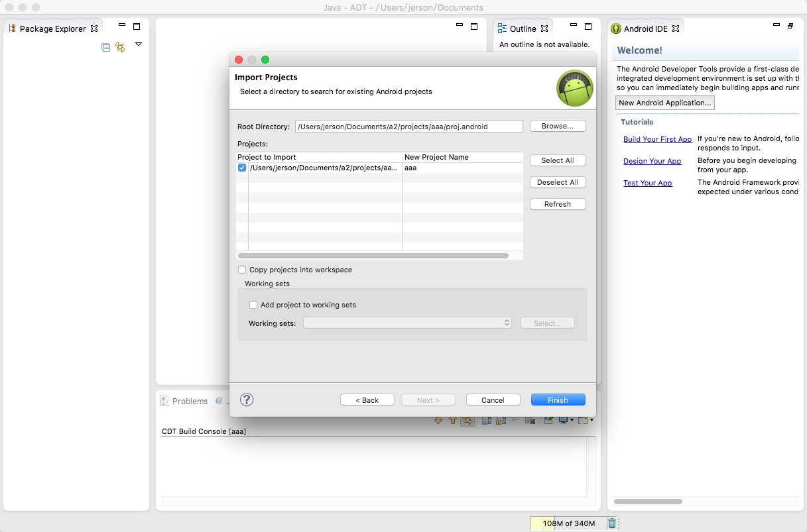Click Deselect All button
The width and height of the screenshot is (807, 532).
point(557,182)
